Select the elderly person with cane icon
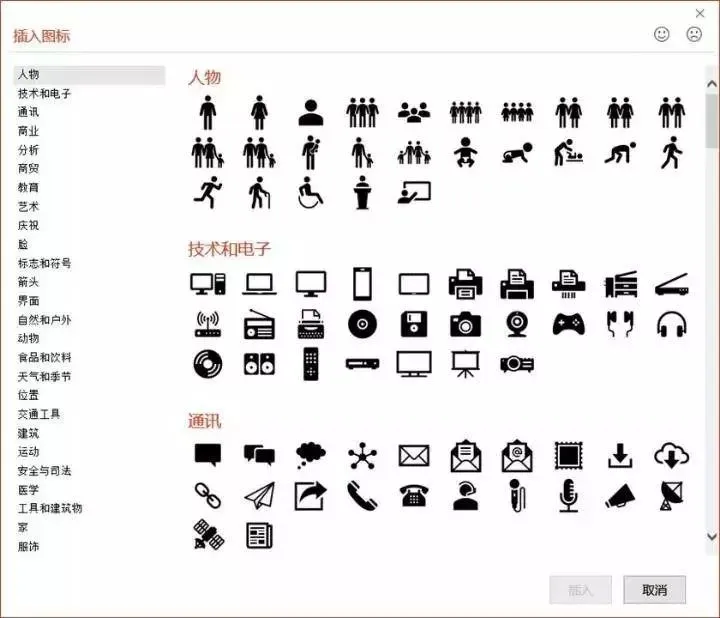The height and width of the screenshot is (618, 720). pos(259,192)
